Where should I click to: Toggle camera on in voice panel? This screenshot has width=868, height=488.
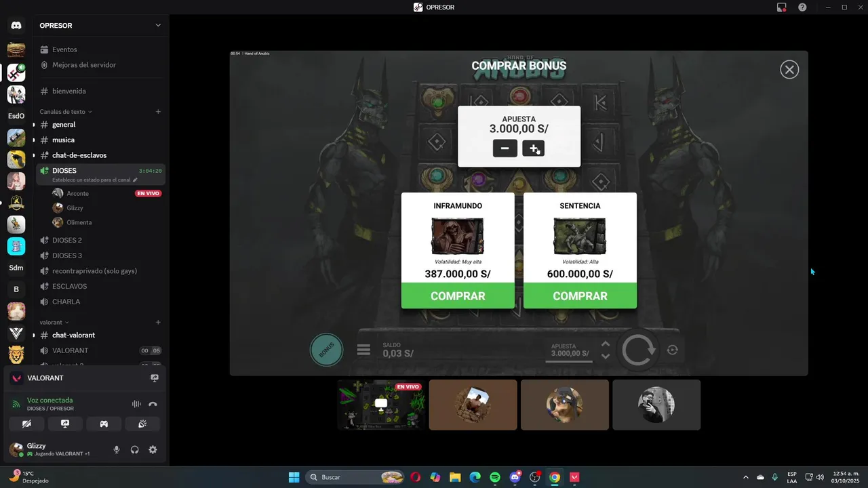click(26, 424)
